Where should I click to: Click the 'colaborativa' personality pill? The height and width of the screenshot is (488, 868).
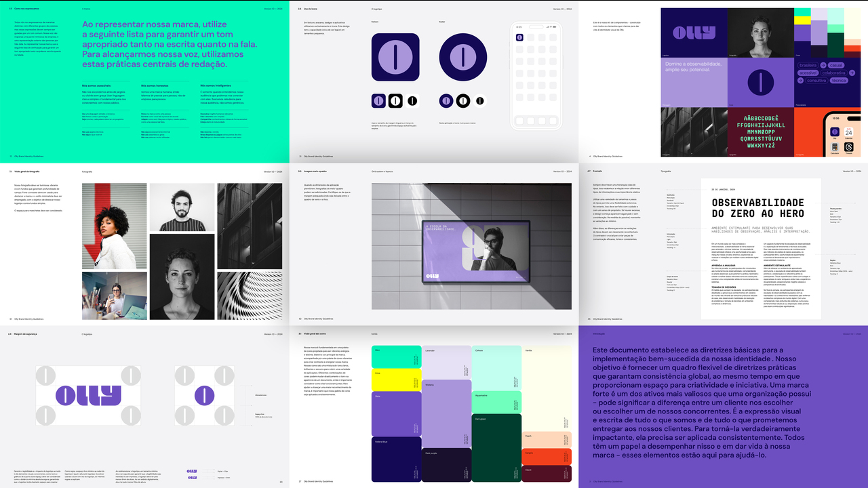(833, 73)
